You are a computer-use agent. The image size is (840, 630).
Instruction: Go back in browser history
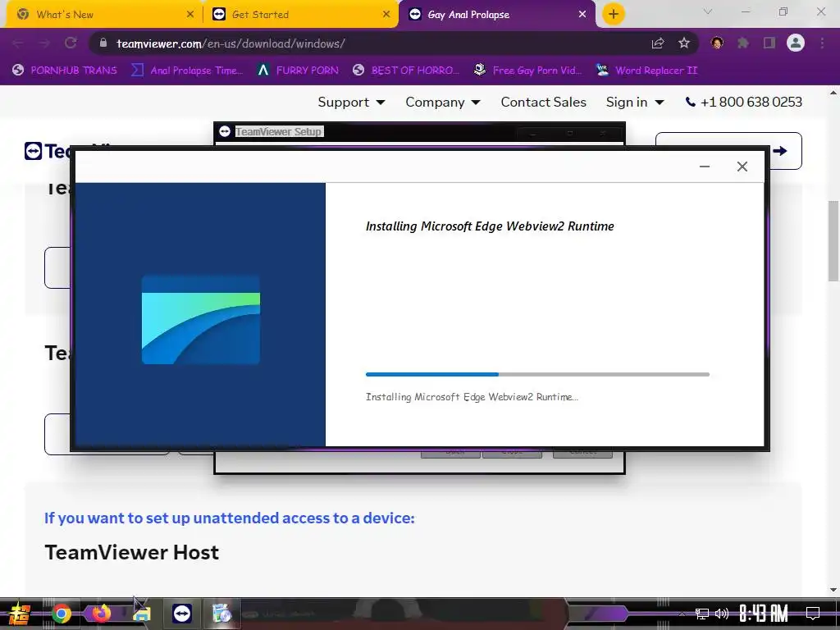[18, 43]
